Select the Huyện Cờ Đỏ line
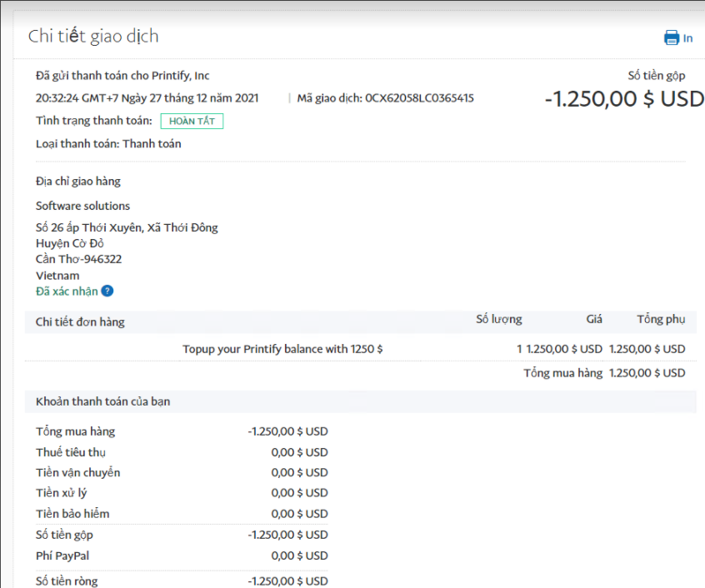Viewport: 705px width, 588px height. 70,243
